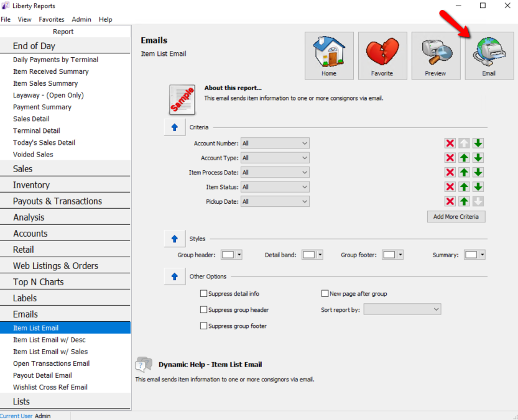
Task: Enable New page after group checkbox
Action: tap(325, 293)
